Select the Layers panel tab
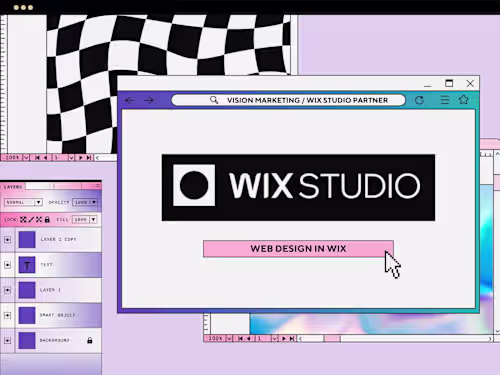 [x=13, y=187]
